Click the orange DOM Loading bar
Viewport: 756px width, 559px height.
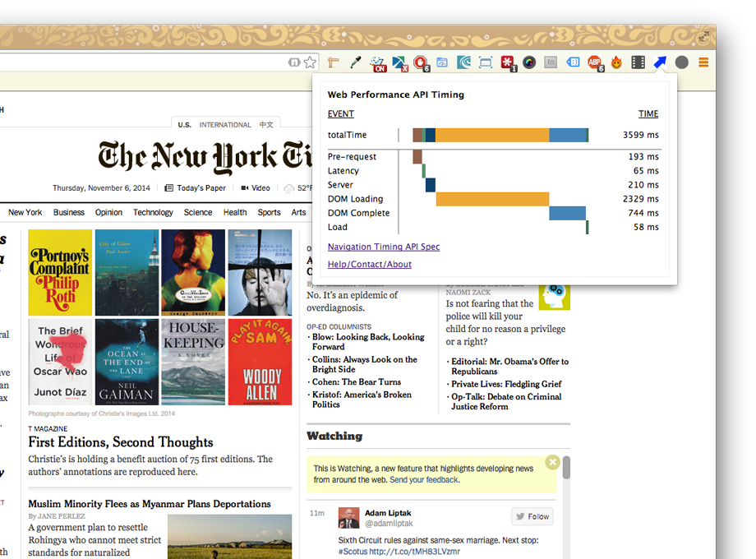[492, 199]
